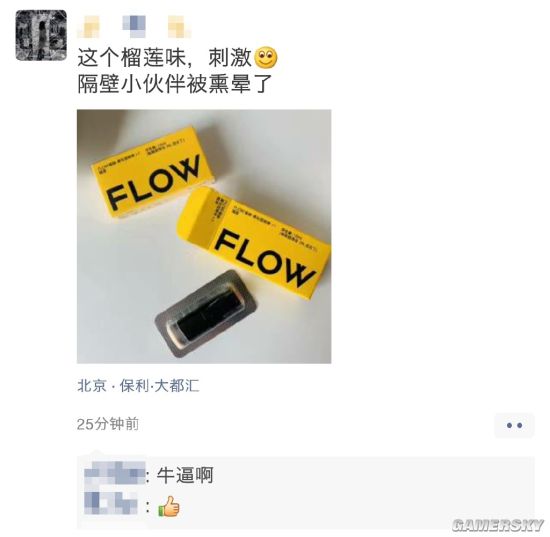Click empty space inside the gray comment box
The image size is (550, 537).
(351, 491)
